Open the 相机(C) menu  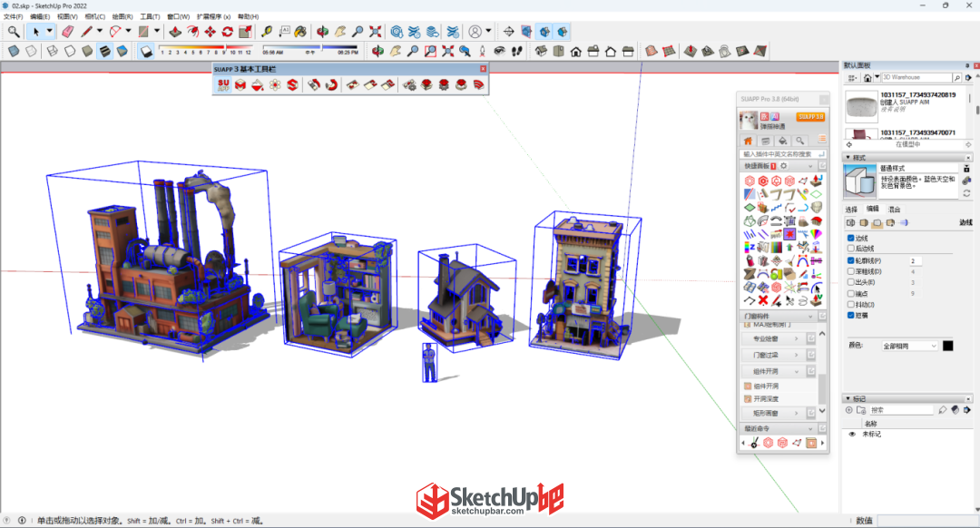95,17
